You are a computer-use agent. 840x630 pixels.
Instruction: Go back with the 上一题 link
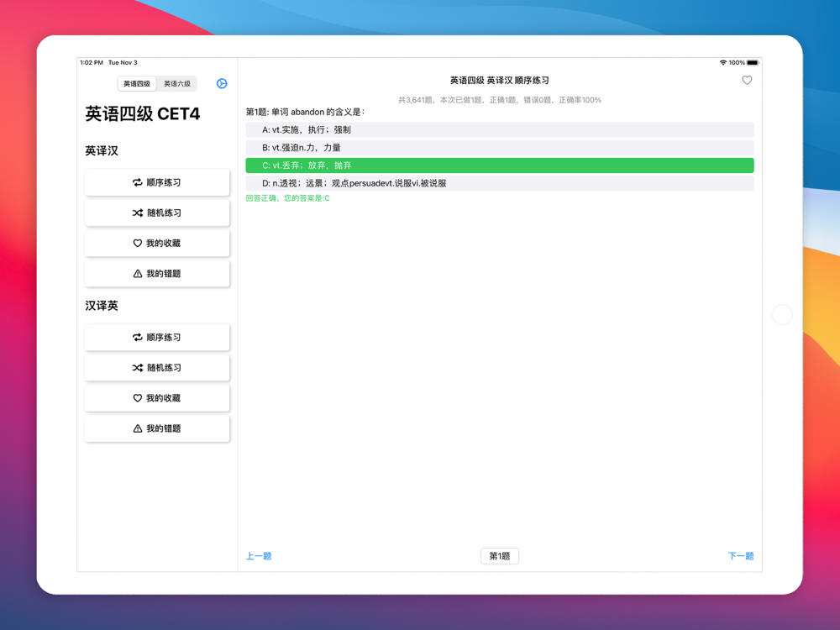259,556
